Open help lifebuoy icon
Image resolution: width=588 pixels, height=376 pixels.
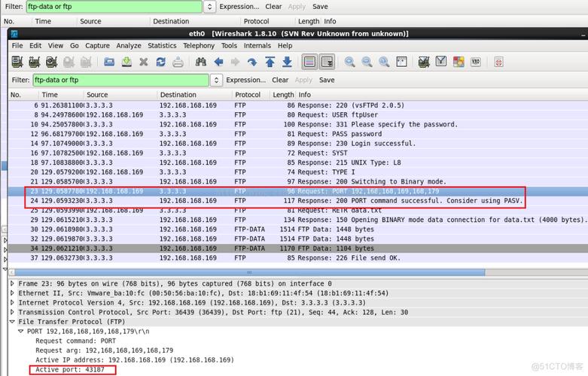coord(498,62)
